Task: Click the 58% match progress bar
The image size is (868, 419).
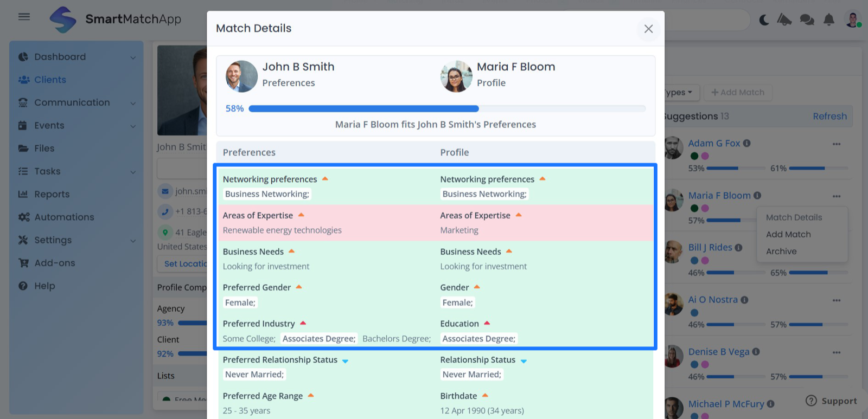Action: pos(447,108)
